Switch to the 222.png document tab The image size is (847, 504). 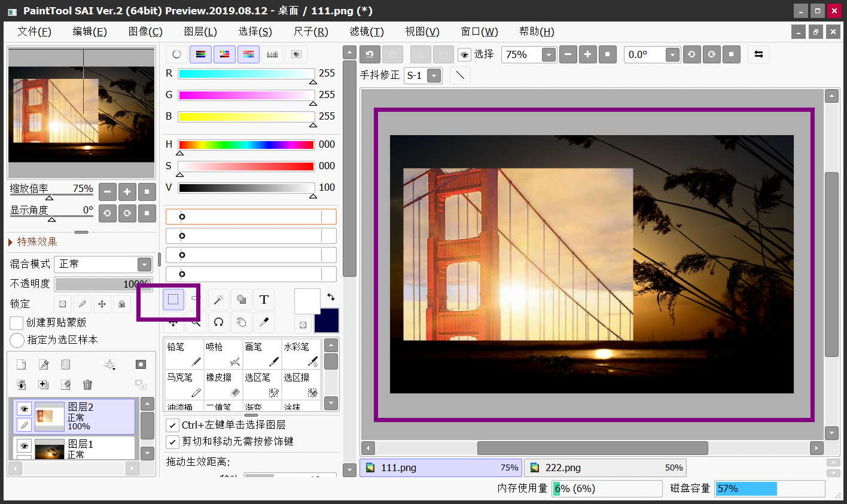pyautogui.click(x=605, y=468)
